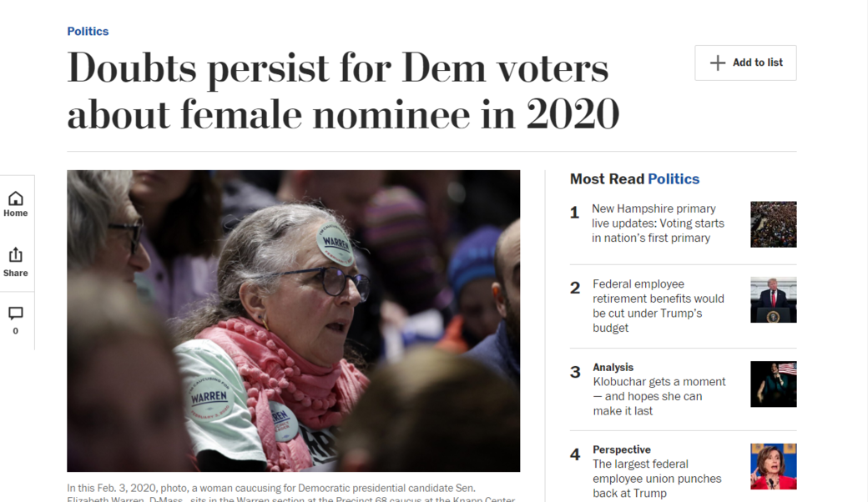This screenshot has height=502, width=868.
Task: Click the Politics label in Most Read heading
Action: pos(674,178)
